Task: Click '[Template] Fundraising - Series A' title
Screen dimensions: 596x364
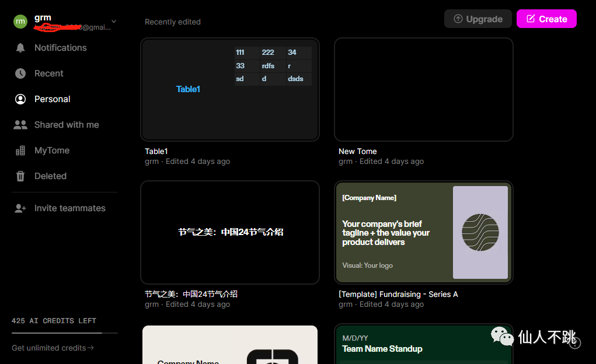Action: coord(398,294)
